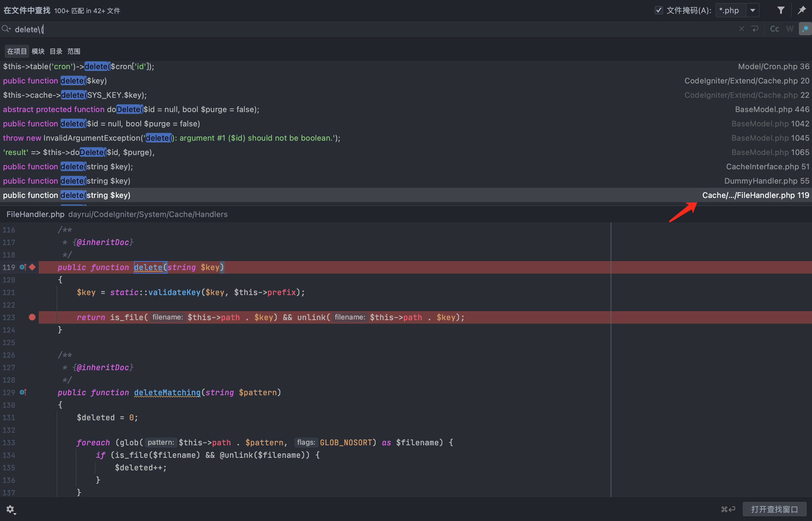Click the override gutter icon on line 129
Screen dimensions: 812x521
coord(23,393)
